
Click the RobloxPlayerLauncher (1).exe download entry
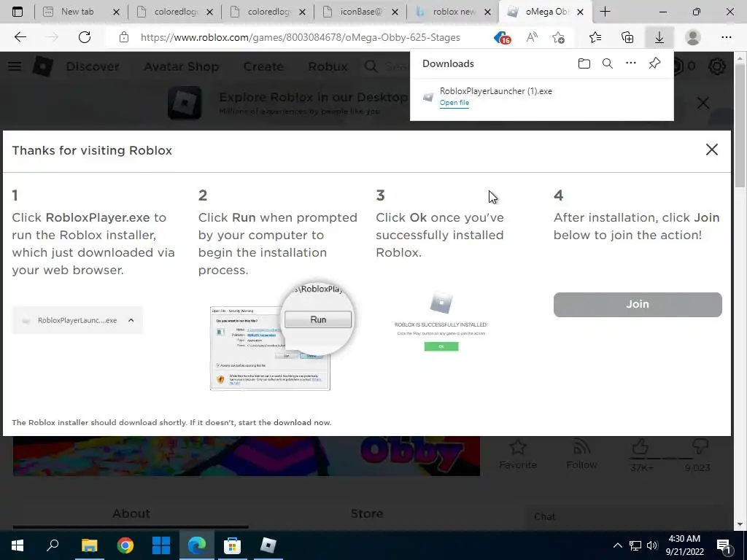(x=542, y=97)
